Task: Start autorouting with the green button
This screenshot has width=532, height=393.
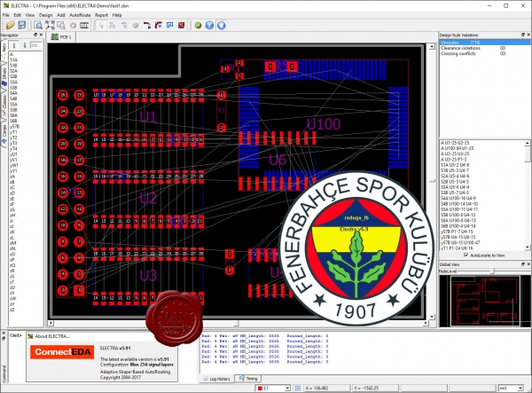Action: tap(198, 26)
